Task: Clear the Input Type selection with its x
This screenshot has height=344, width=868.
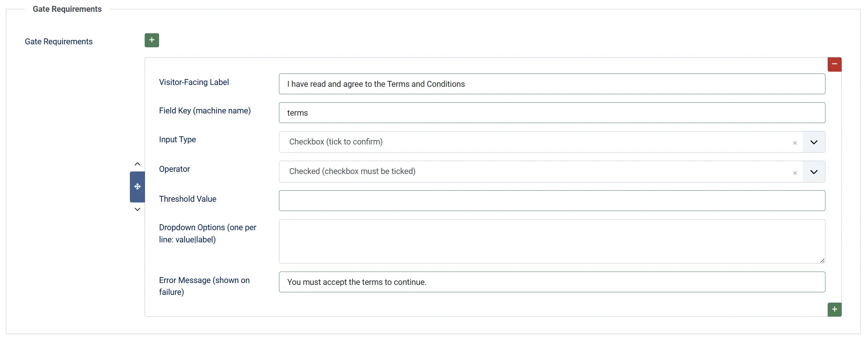Action: (795, 143)
